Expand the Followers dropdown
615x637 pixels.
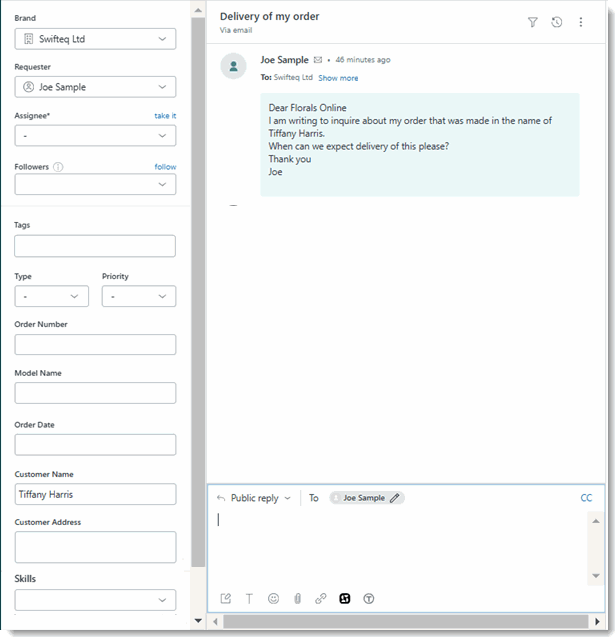click(95, 184)
